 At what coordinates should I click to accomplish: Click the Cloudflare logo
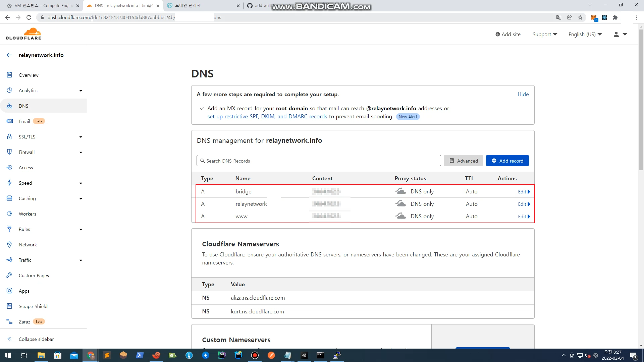pyautogui.click(x=23, y=34)
